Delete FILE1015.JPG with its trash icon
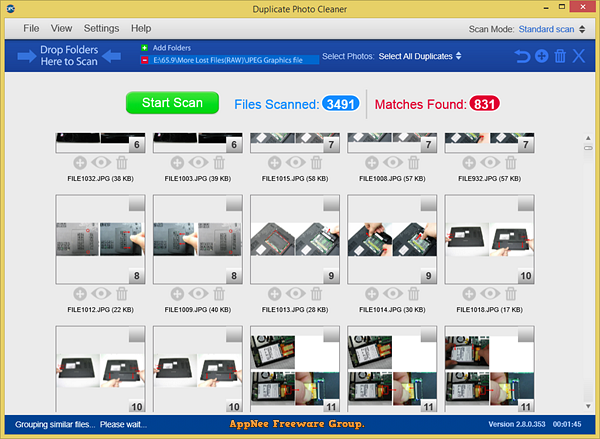This screenshot has width=600, height=439. tap(316, 163)
